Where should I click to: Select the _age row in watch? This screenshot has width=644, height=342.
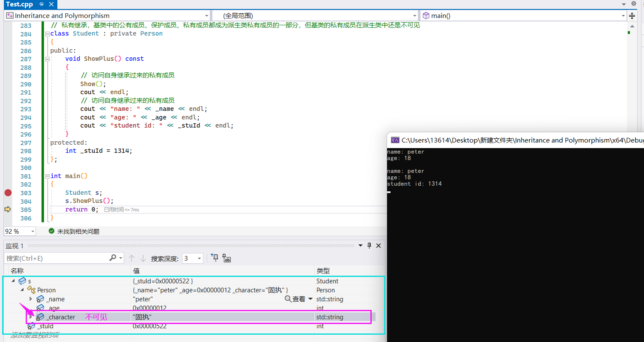pyautogui.click(x=192, y=308)
